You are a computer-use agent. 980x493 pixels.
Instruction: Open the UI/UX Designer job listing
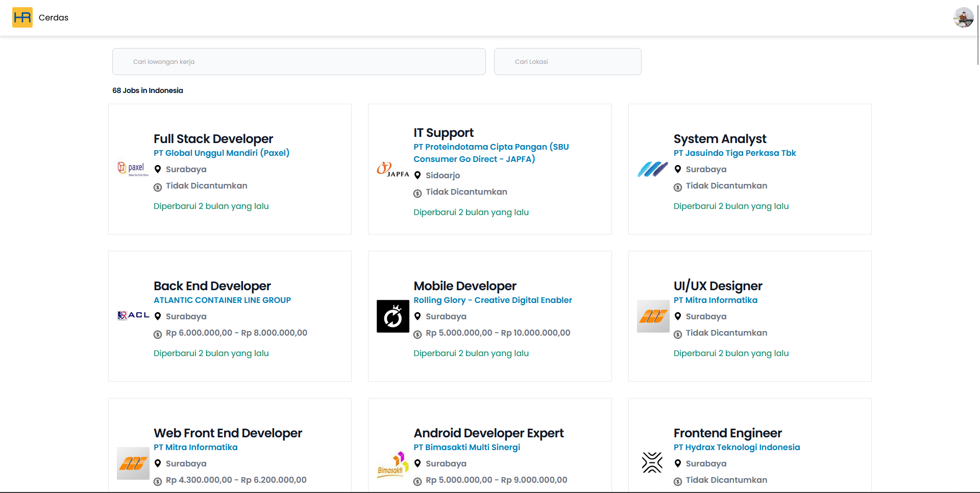click(x=717, y=286)
